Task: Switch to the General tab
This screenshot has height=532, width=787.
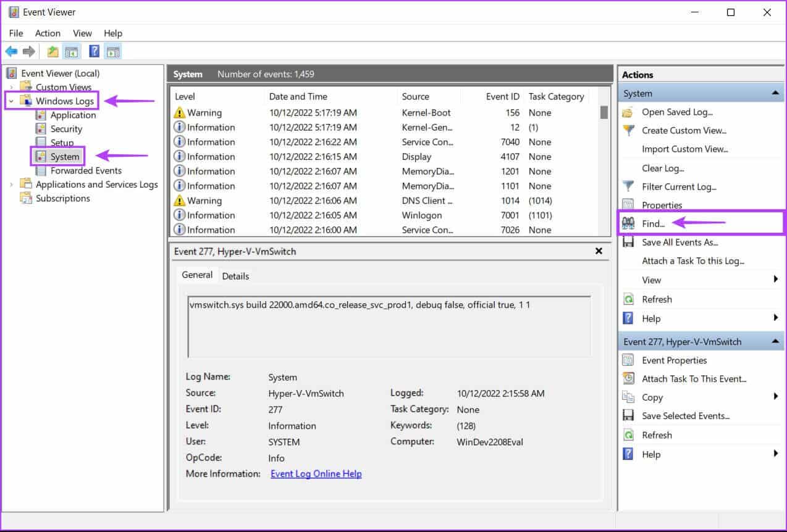Action: pos(197,275)
